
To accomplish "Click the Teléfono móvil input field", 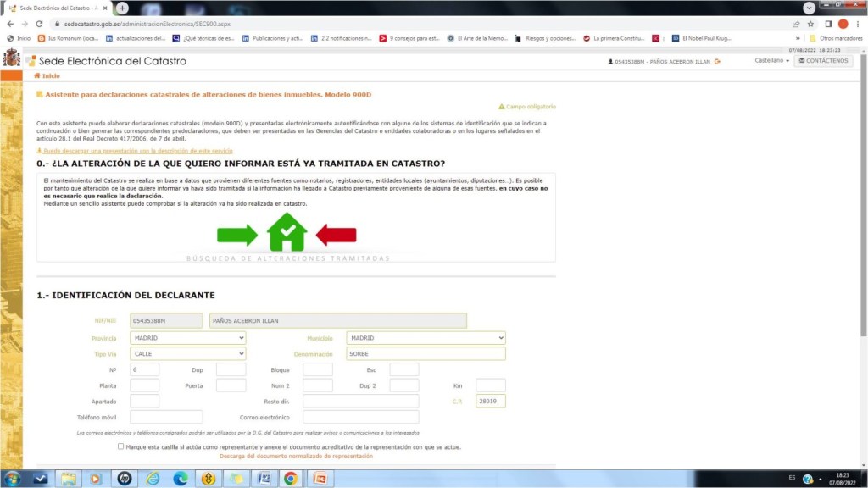I will coord(166,417).
